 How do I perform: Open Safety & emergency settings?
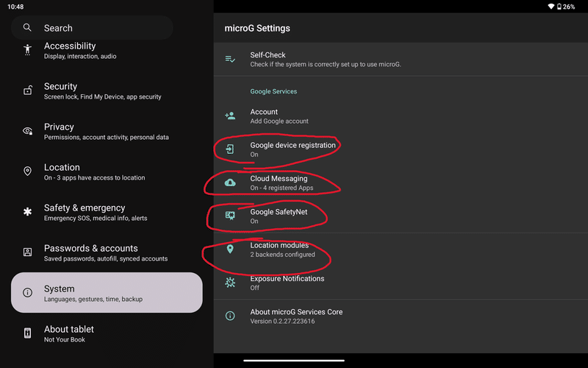coord(107,212)
